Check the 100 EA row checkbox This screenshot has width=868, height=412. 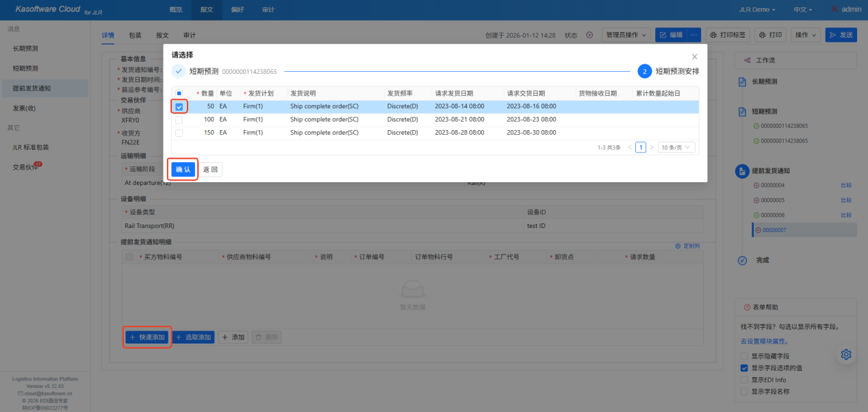pyautogui.click(x=179, y=120)
